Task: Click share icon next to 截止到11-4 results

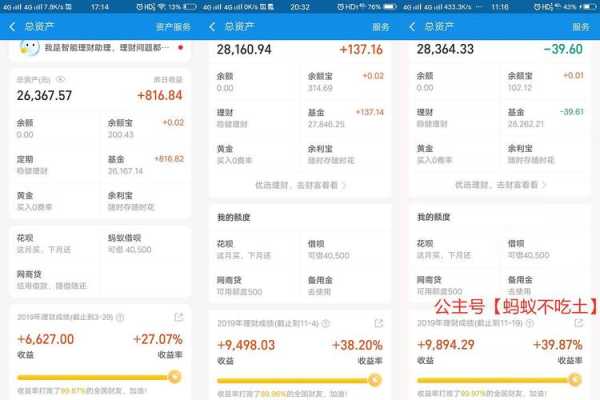Action: [379, 324]
